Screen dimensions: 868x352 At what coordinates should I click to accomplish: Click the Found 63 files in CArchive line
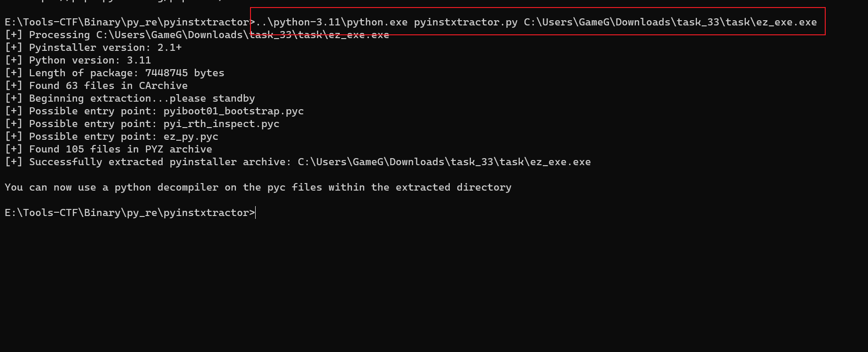pos(96,86)
